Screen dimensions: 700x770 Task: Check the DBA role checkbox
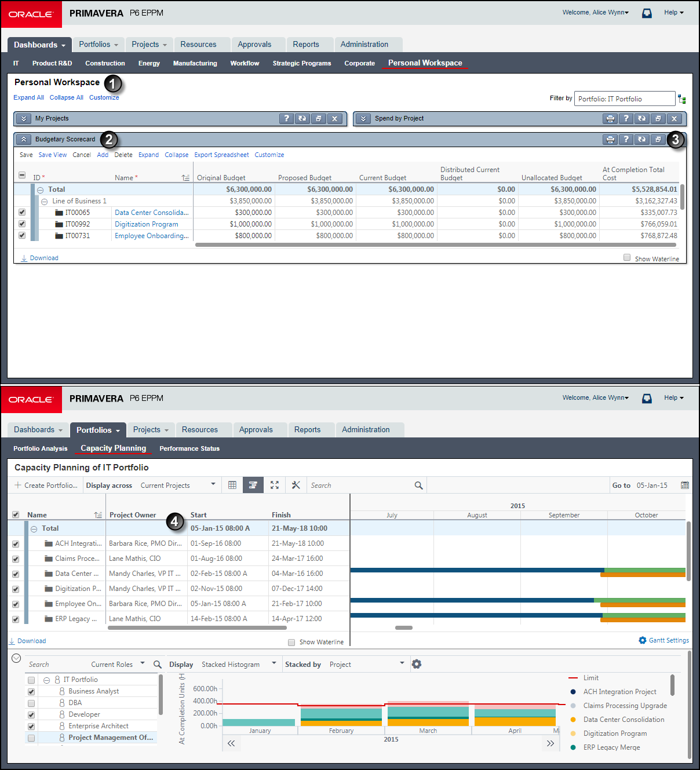click(x=31, y=703)
